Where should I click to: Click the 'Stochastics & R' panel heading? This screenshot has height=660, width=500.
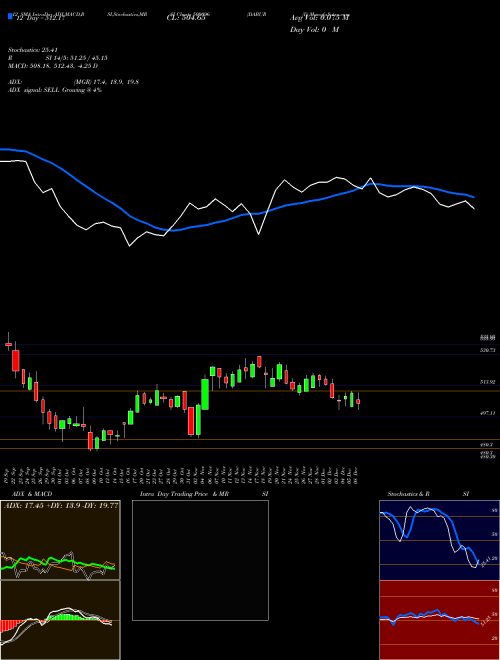408,494
